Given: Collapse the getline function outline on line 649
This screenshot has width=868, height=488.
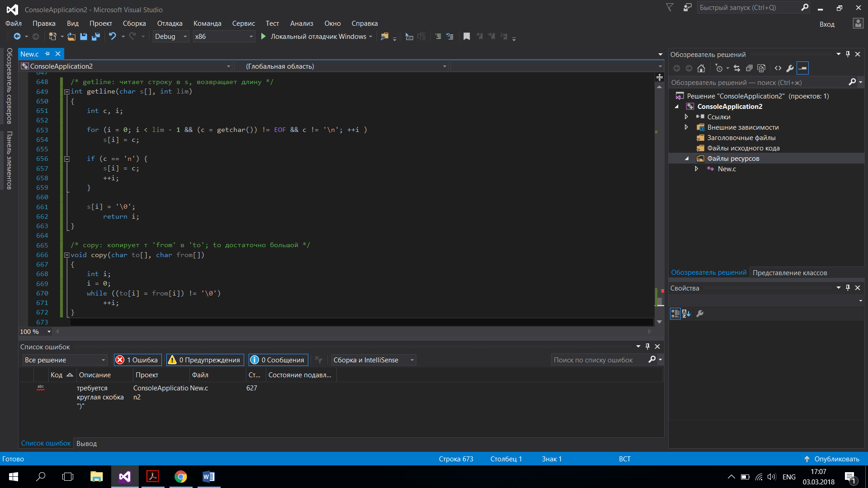Looking at the screenshot, I should pos(67,92).
